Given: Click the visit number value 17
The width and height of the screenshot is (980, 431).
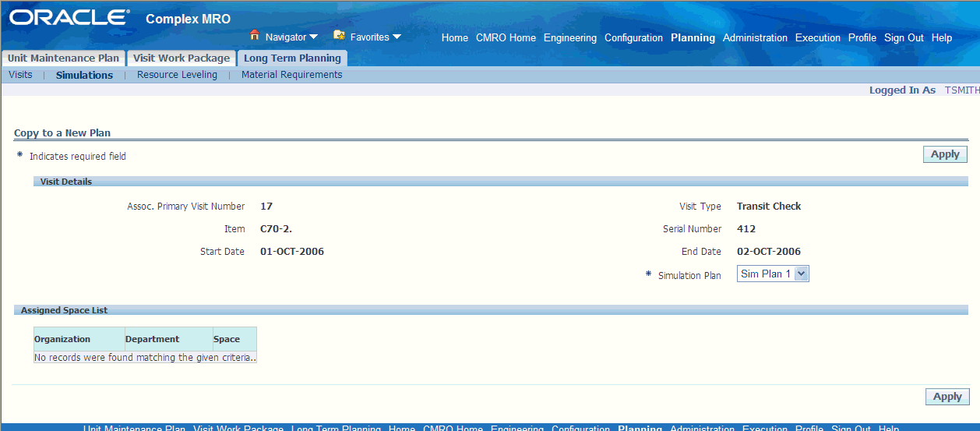Looking at the screenshot, I should tap(266, 207).
